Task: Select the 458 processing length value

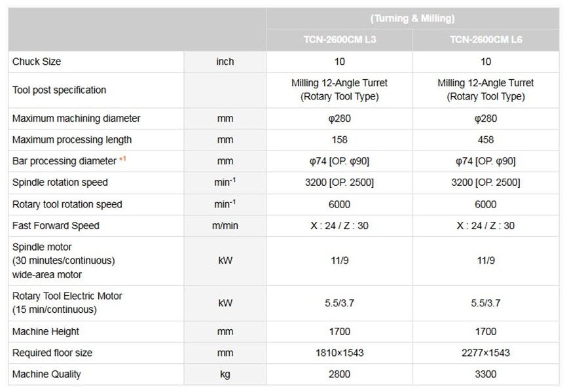Action: click(x=486, y=139)
